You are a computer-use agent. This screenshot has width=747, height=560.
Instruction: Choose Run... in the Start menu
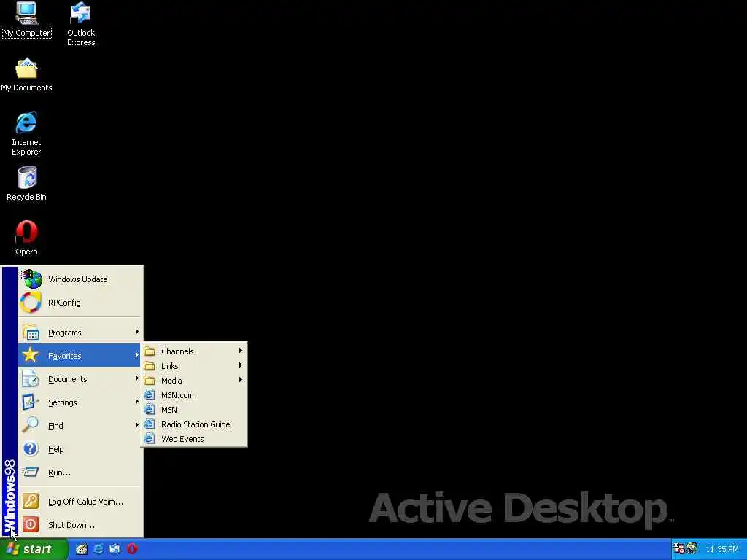(x=80, y=472)
